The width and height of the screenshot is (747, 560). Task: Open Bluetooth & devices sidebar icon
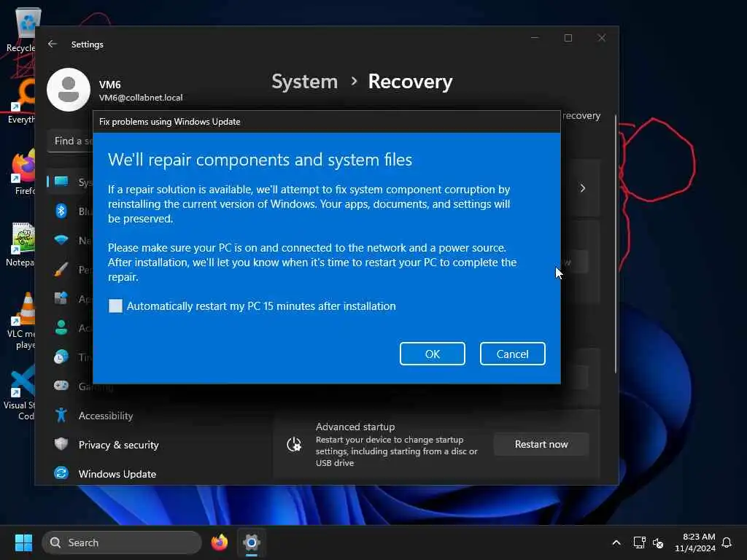tap(61, 211)
